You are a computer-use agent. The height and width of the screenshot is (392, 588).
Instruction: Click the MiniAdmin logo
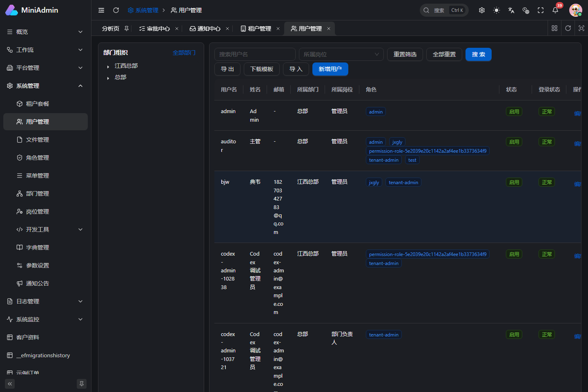[x=32, y=10]
